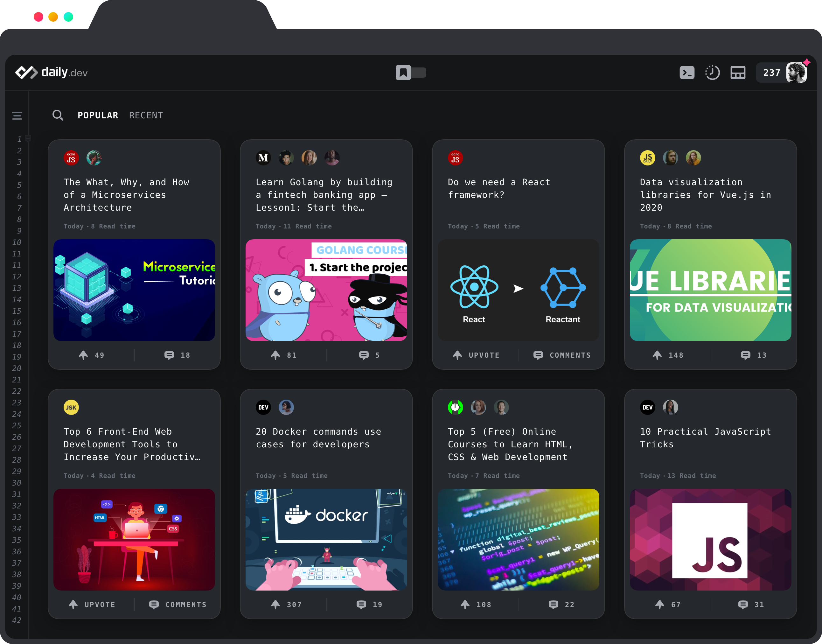Open article Do we need a React framework?

click(x=499, y=189)
